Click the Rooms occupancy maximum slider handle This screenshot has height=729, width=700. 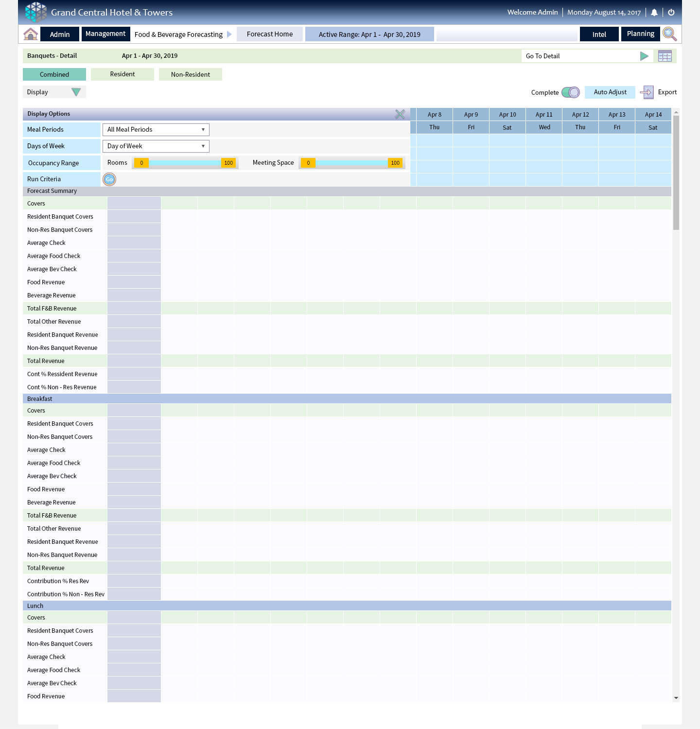coord(228,163)
